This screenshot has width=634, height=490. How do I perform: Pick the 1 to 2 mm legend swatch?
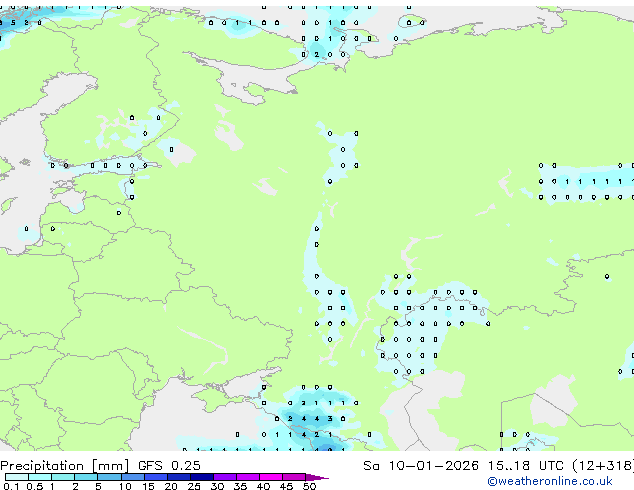coord(63,477)
